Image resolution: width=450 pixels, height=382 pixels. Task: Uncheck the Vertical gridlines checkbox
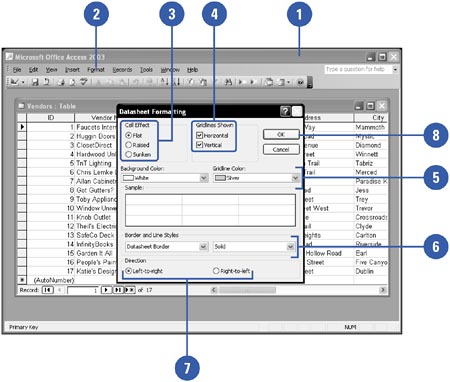point(209,145)
